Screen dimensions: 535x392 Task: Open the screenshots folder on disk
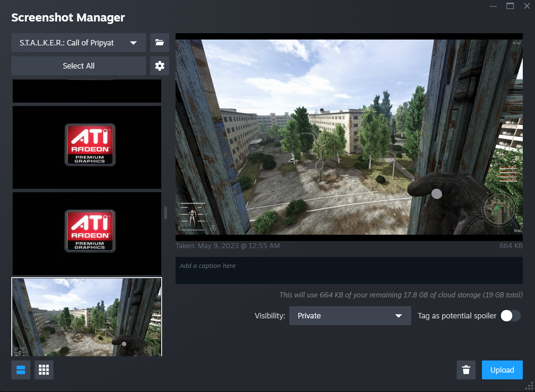click(x=160, y=42)
